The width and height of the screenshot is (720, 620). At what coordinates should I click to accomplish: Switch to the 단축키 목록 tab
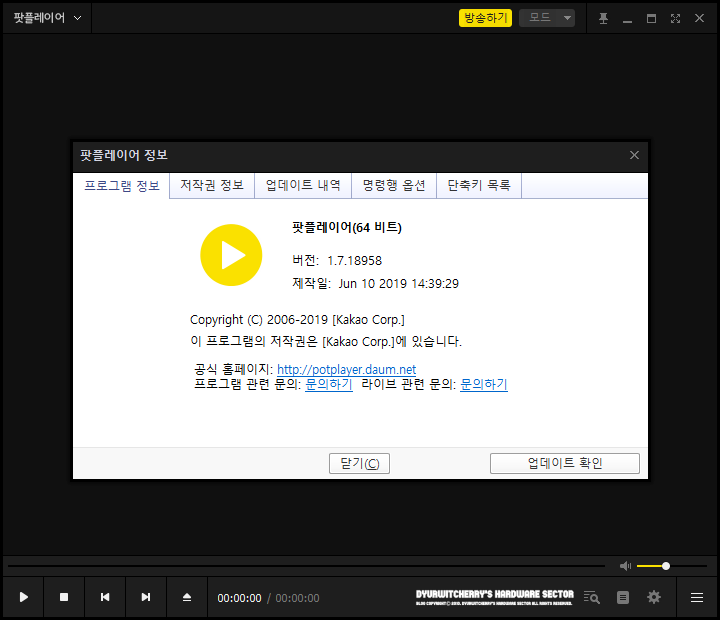tap(479, 185)
